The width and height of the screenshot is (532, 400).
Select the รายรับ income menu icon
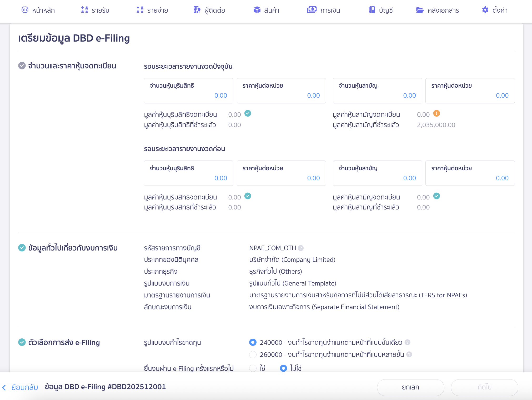click(84, 10)
